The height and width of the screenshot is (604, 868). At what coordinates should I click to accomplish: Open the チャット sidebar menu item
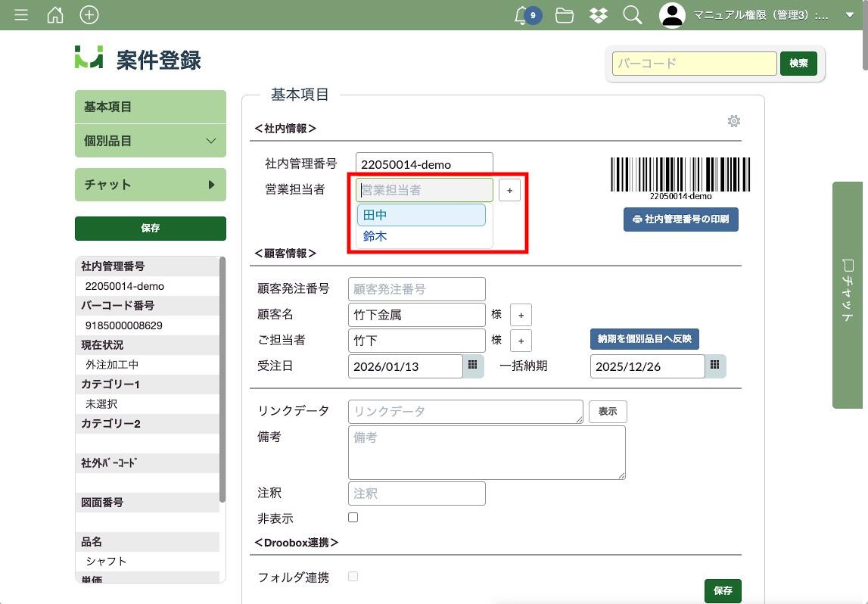[151, 185]
